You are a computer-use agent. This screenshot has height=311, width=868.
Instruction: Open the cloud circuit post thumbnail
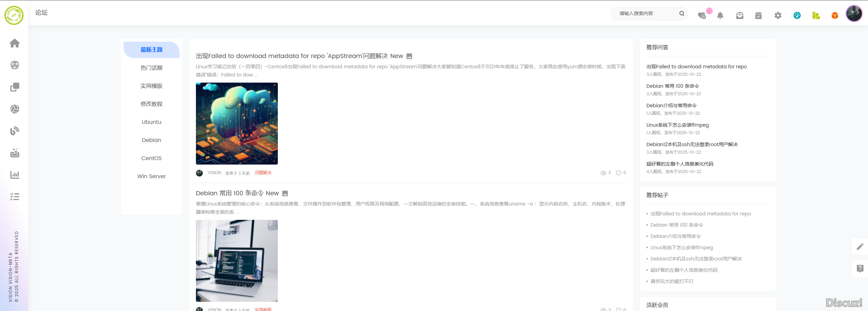(x=237, y=124)
